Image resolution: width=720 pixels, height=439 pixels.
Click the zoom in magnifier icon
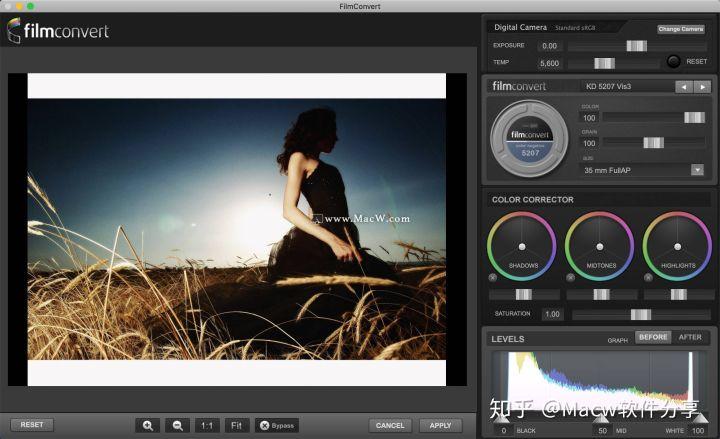148,425
